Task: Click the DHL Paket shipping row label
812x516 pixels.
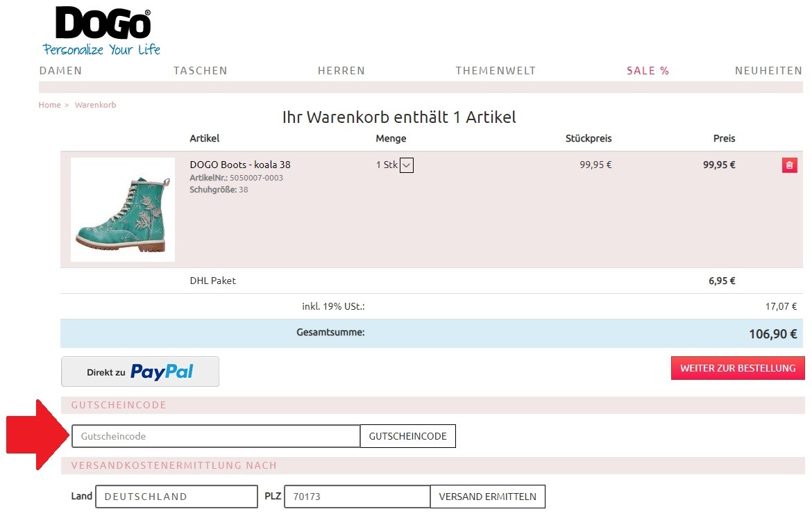Action: [x=213, y=281]
